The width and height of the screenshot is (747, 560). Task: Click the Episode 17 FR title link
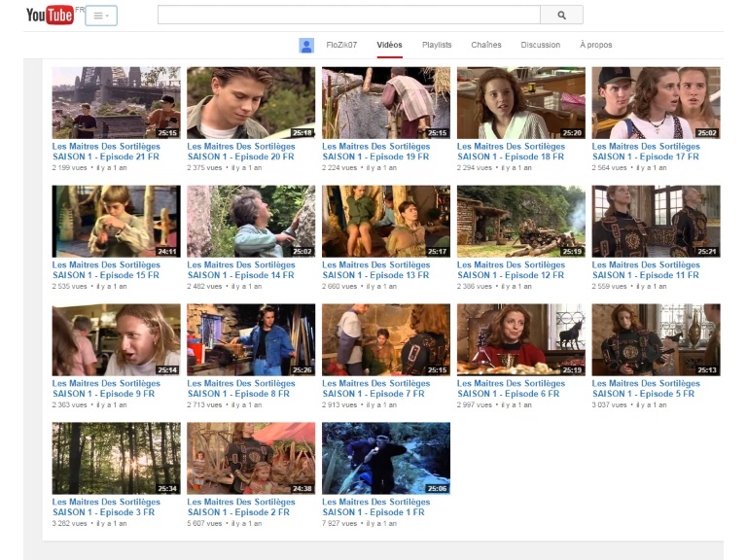(646, 152)
